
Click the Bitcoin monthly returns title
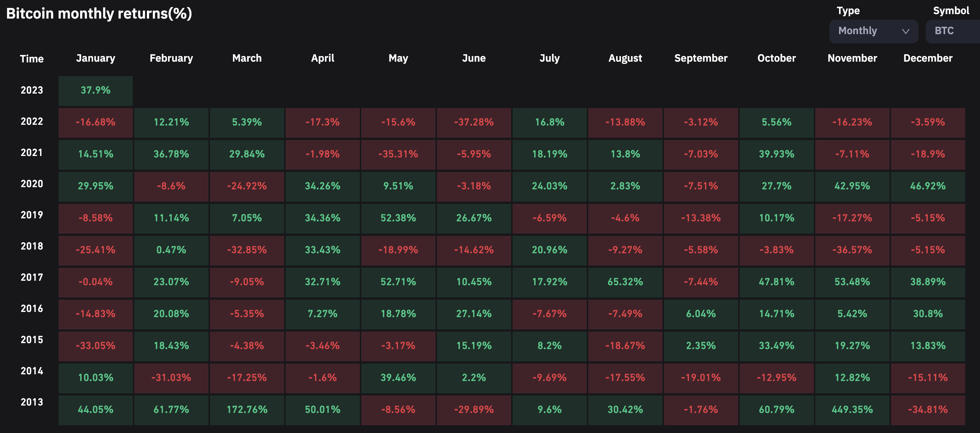tap(99, 14)
